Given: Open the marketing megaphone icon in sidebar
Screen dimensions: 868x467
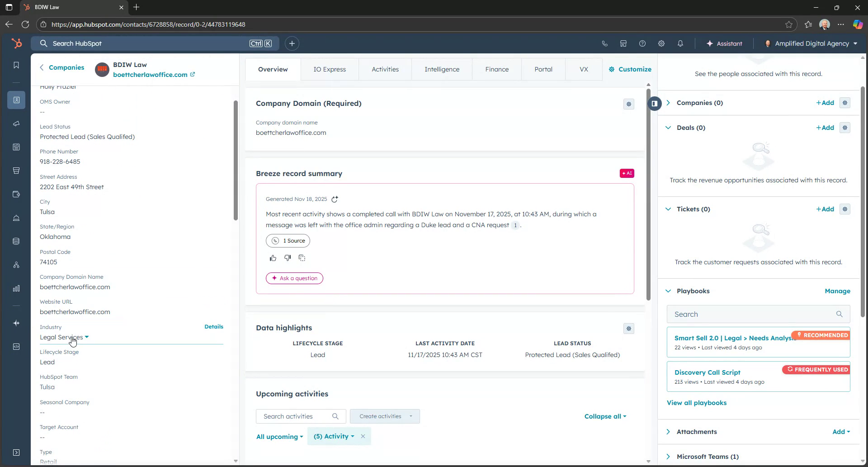Looking at the screenshot, I should [x=16, y=124].
